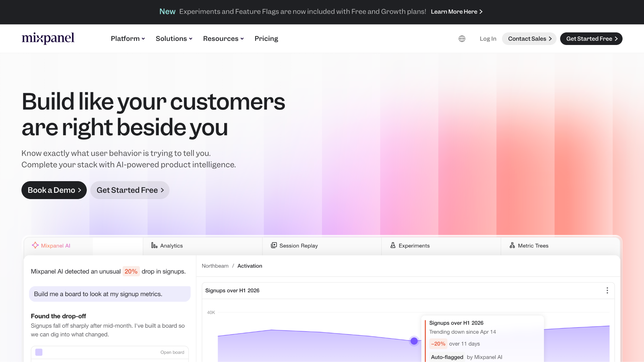Click the Analytics bar chart icon
This screenshot has height=362, width=644.
click(154, 245)
